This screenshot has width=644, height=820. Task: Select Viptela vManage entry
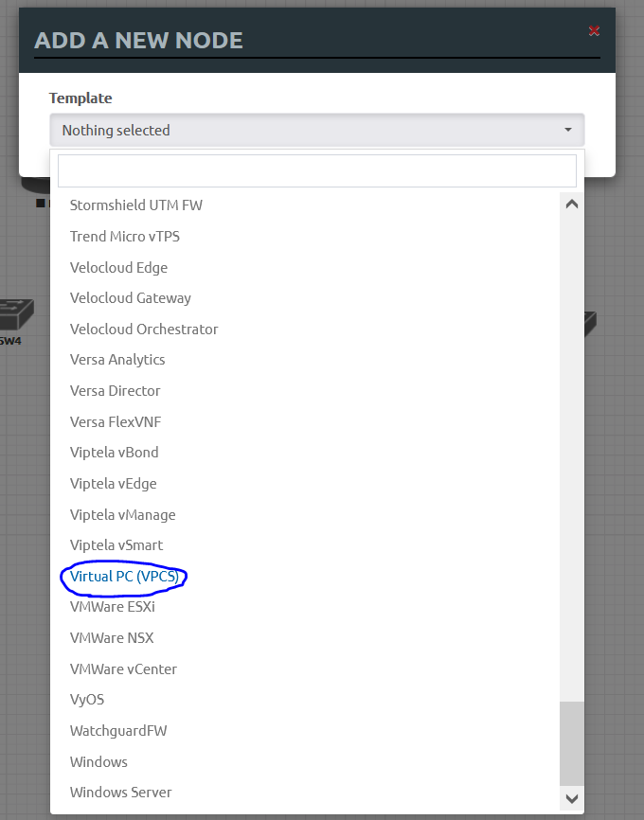pyautogui.click(x=122, y=514)
